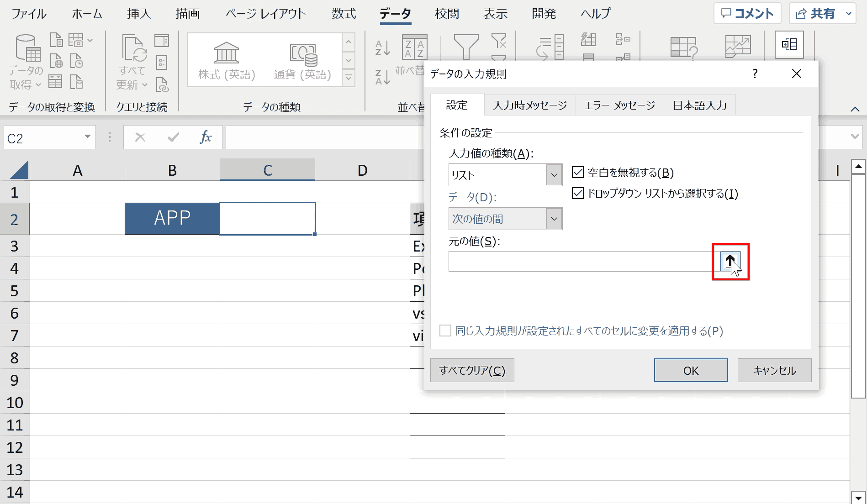Click the コメント button

[x=747, y=13]
